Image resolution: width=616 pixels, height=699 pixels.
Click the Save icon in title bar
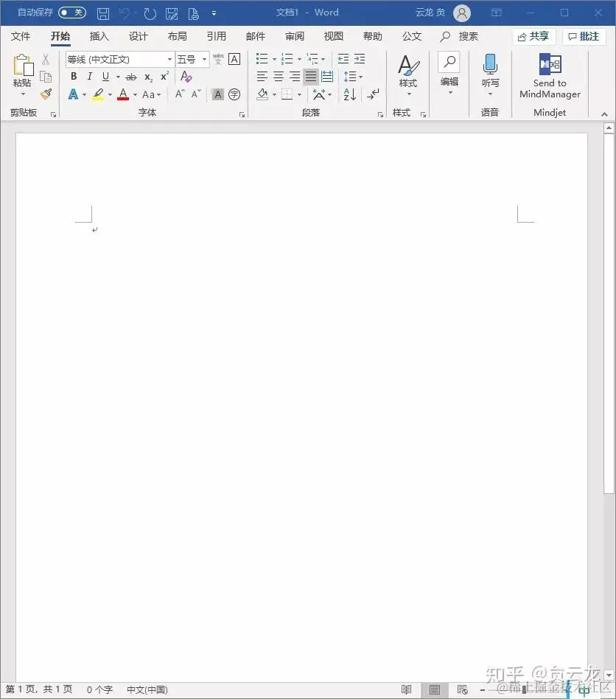point(103,13)
